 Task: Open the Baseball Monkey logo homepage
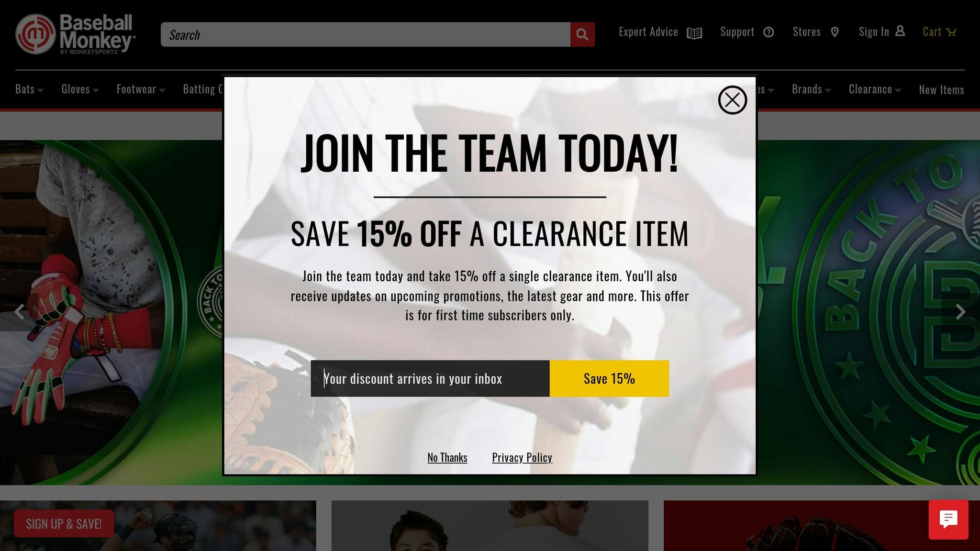coord(76,34)
